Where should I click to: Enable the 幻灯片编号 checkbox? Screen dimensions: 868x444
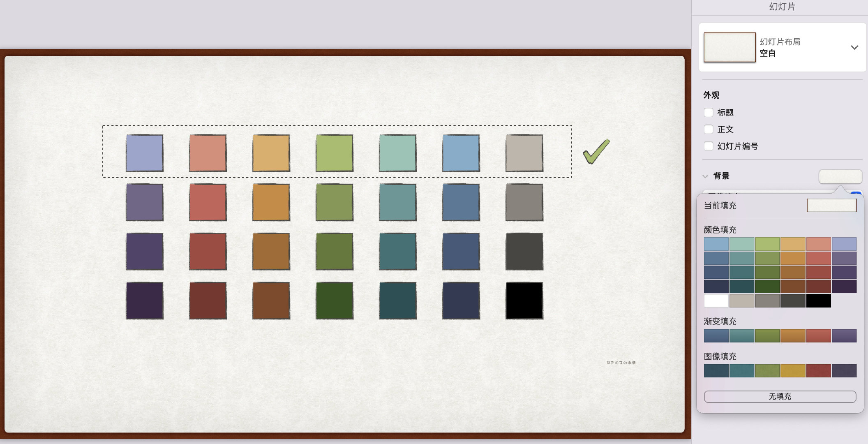[709, 146]
